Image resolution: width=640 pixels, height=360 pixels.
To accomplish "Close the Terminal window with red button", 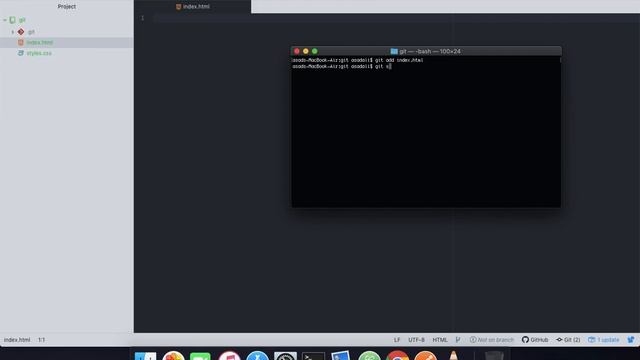I will coord(297,51).
